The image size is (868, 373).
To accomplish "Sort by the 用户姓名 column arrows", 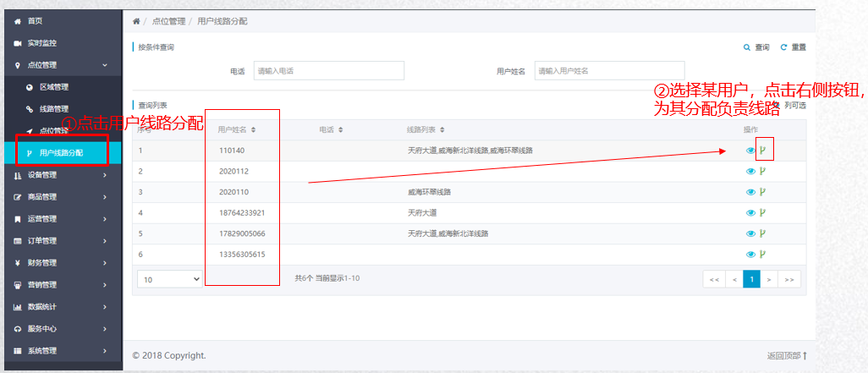I will pyautogui.click(x=254, y=130).
